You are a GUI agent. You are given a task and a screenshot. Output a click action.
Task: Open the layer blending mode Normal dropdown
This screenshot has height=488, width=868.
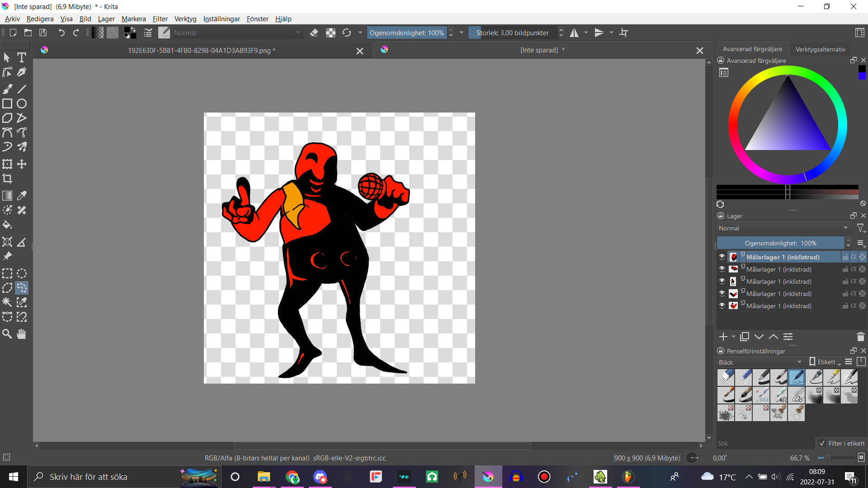784,228
